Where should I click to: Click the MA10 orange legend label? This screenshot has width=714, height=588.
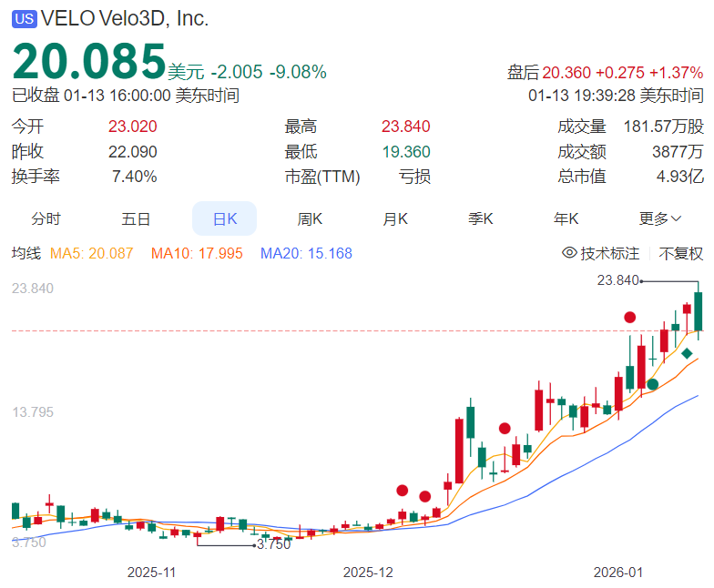coord(197,253)
